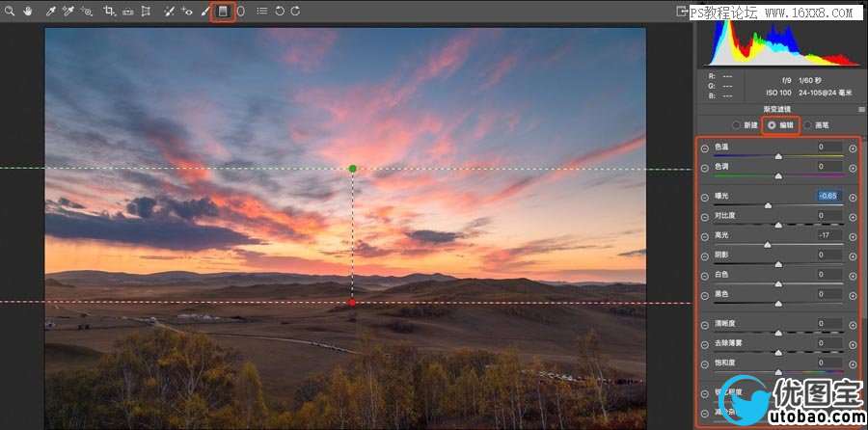
Task: Decrease 清晰度 with its minus button
Action: coord(704,325)
